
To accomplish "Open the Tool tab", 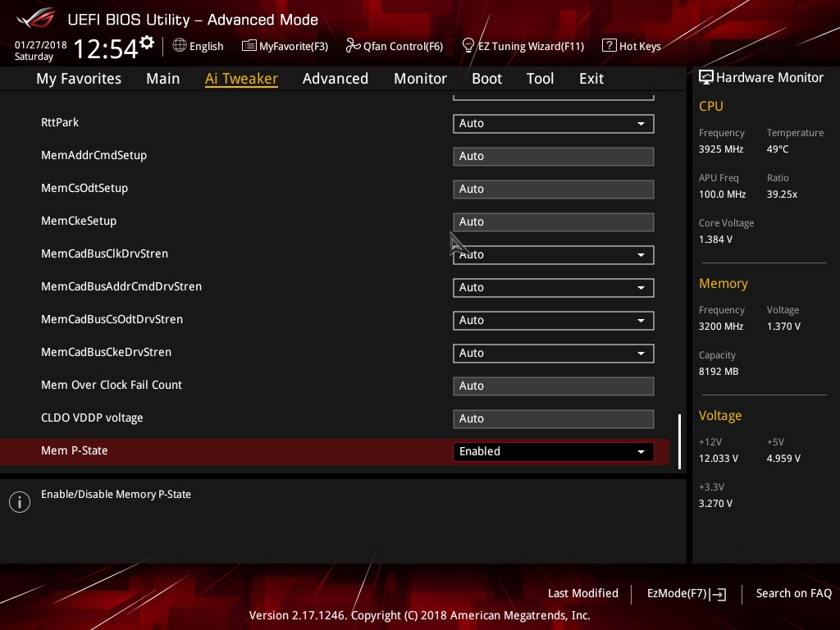I will pyautogui.click(x=540, y=79).
